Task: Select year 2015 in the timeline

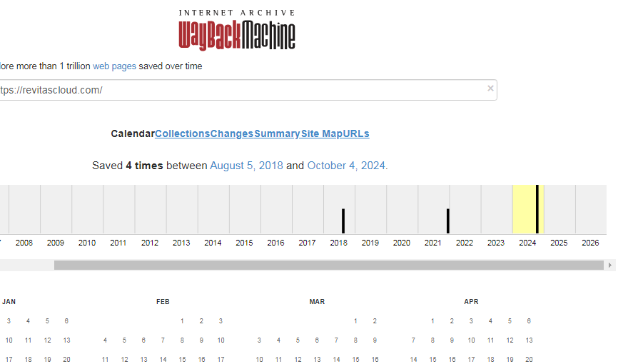Action: pos(244,243)
